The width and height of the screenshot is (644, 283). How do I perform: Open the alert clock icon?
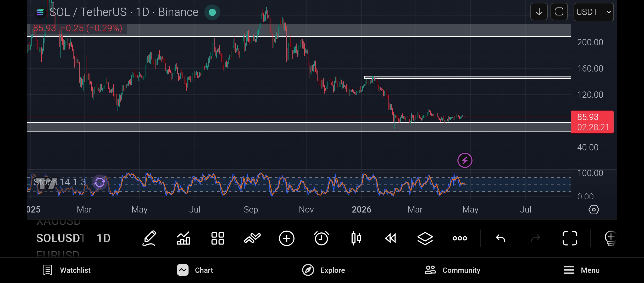click(321, 238)
